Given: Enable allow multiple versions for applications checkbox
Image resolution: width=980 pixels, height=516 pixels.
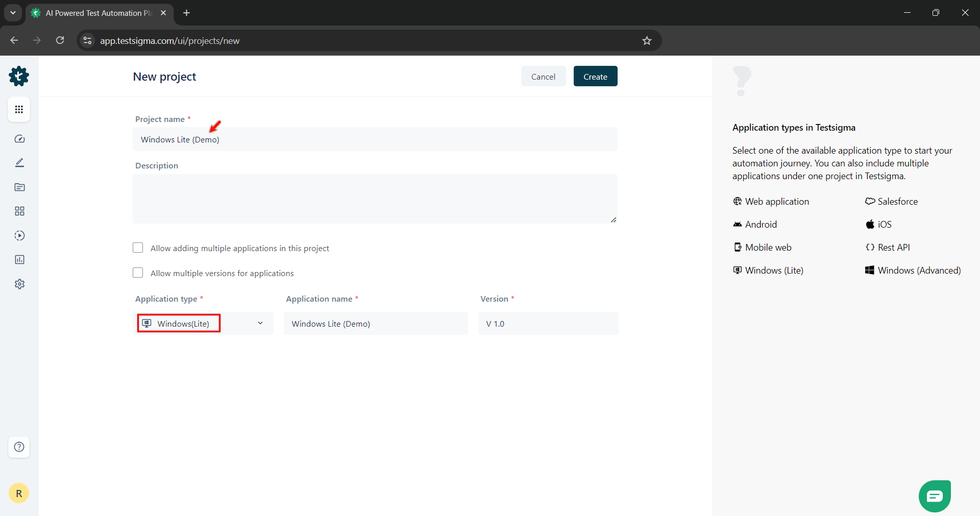Looking at the screenshot, I should click(x=138, y=273).
